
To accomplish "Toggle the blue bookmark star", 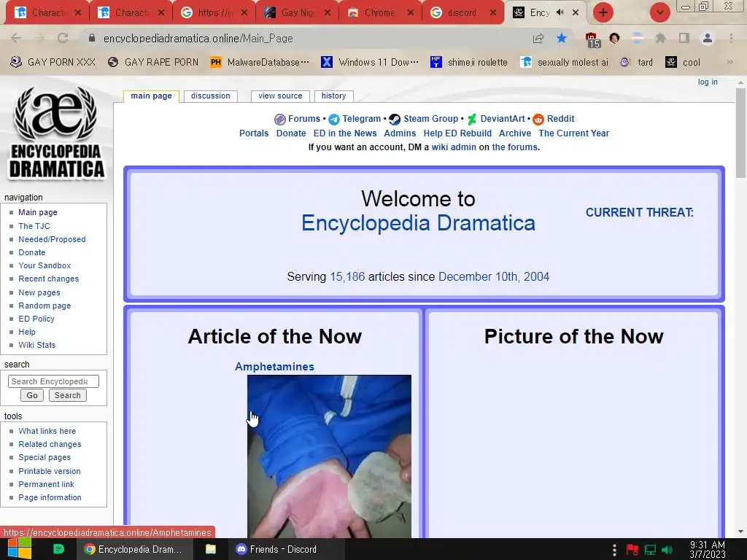I will point(562,38).
